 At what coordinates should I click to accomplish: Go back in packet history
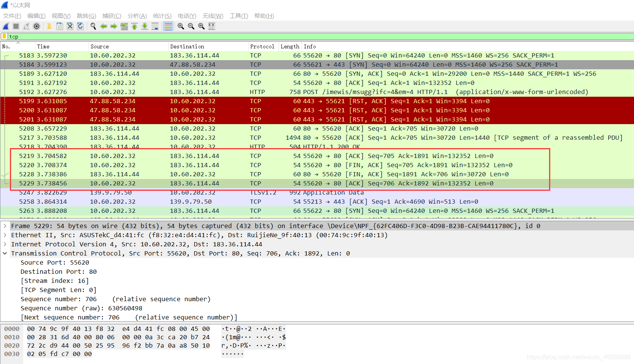coord(103,26)
